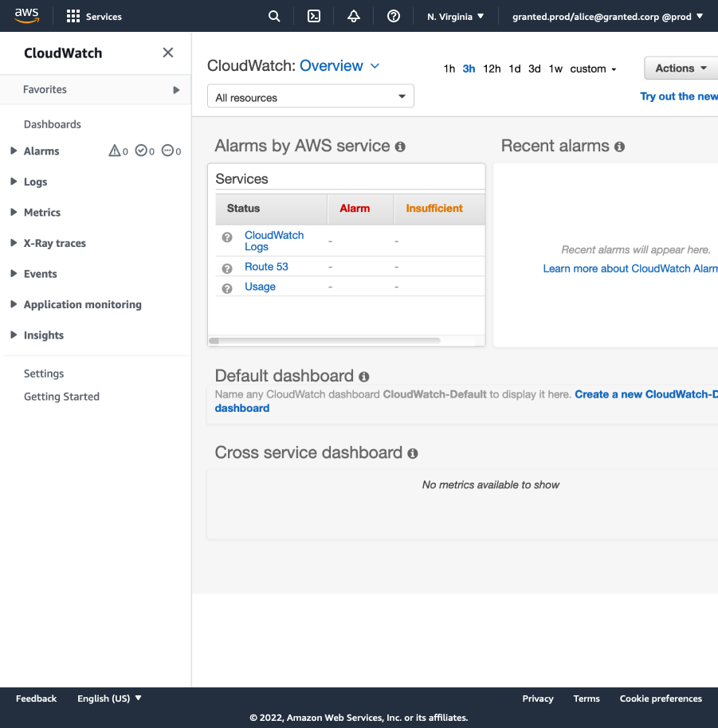This screenshot has height=728, width=718.
Task: Click the Insufficient column header
Action: tap(439, 209)
